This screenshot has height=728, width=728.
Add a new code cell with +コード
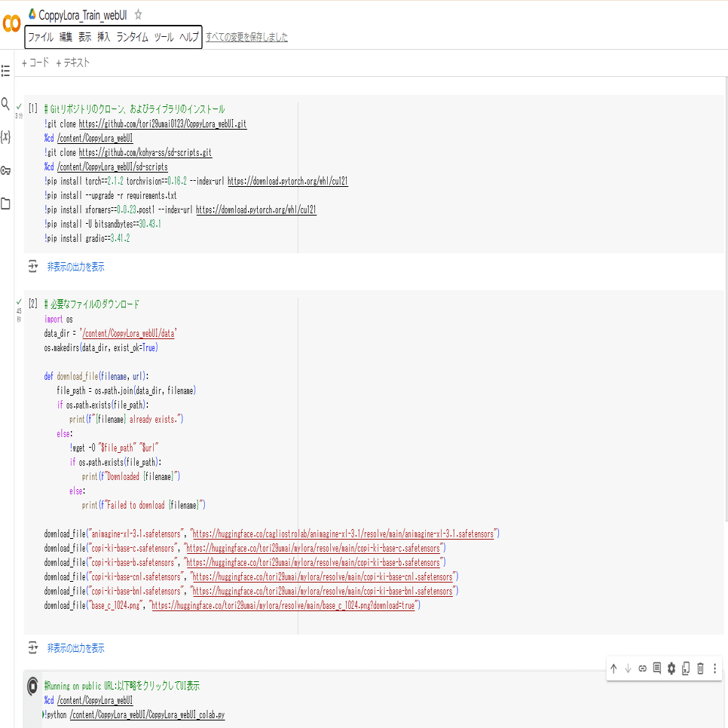[x=35, y=63]
